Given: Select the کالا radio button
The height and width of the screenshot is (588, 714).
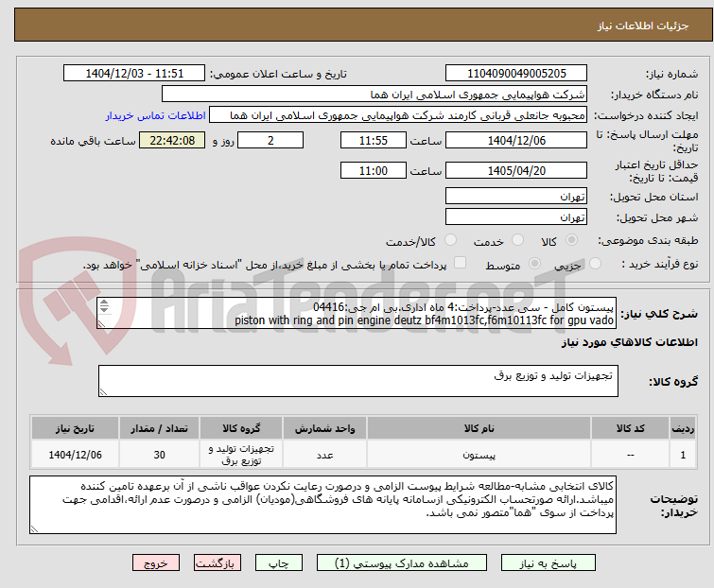Looking at the screenshot, I should click(571, 240).
